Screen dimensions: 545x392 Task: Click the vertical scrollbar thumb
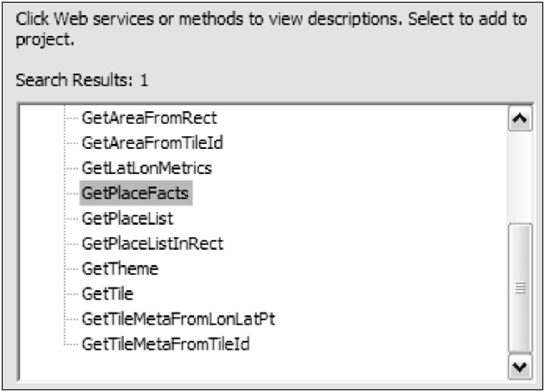tap(519, 288)
